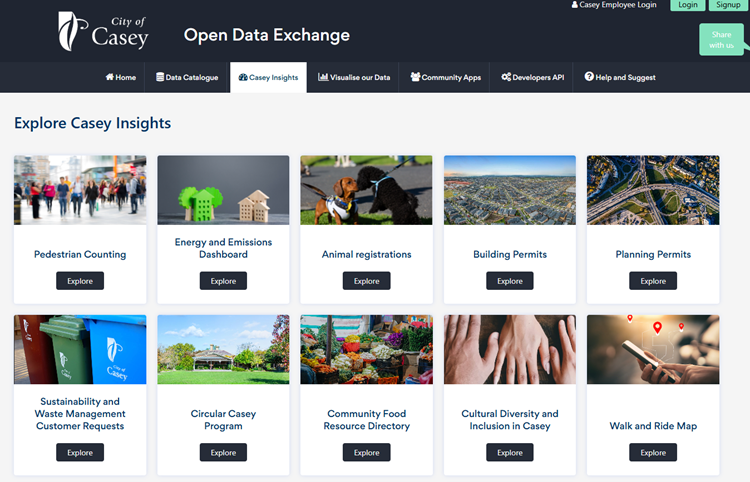
Task: Explore the Energy and Emissions Dashboard
Action: point(223,281)
